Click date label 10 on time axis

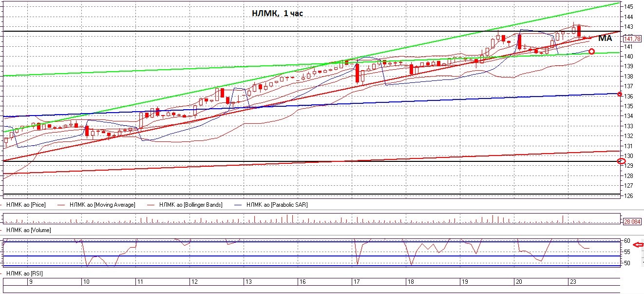coord(86,282)
